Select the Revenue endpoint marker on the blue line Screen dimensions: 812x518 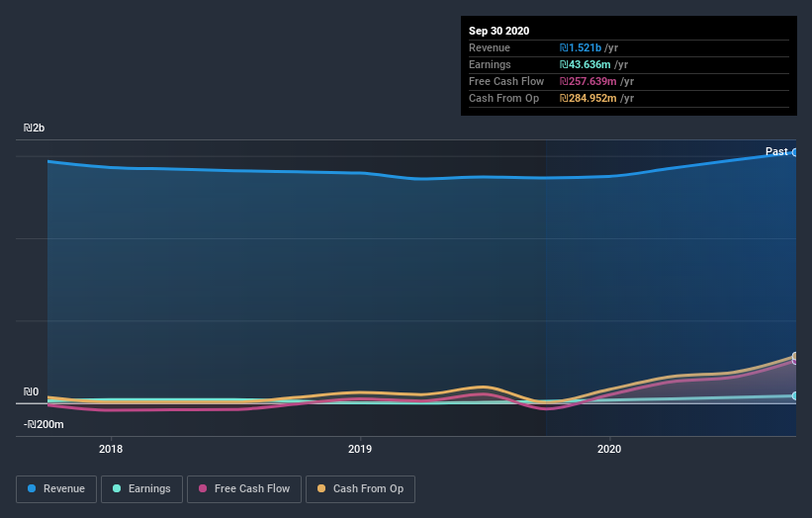click(x=795, y=152)
